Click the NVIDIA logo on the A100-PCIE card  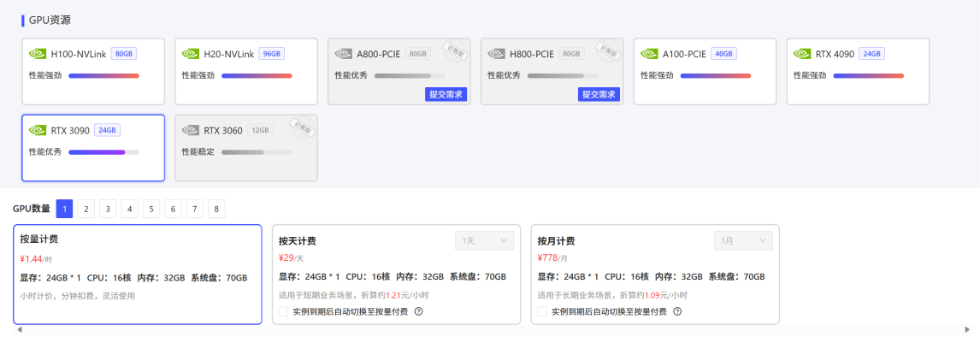pos(649,54)
